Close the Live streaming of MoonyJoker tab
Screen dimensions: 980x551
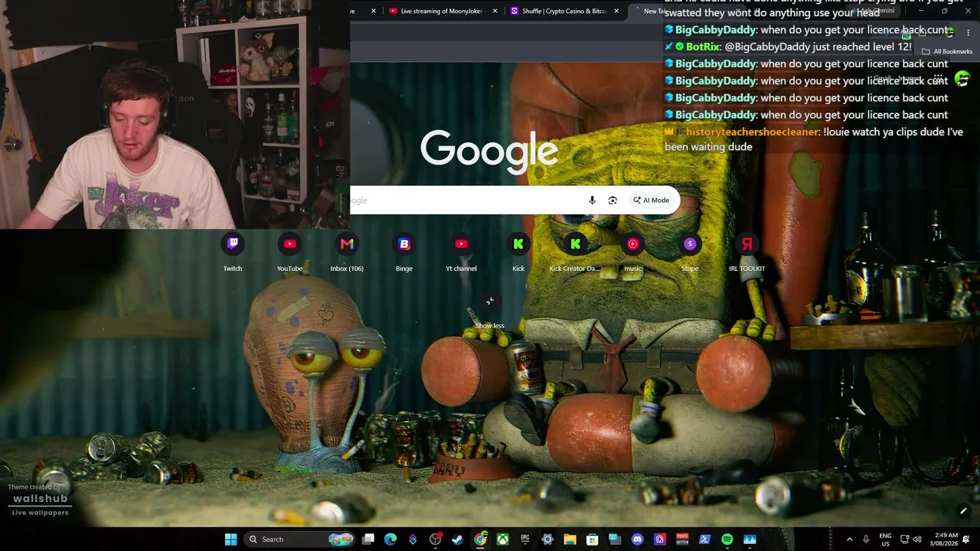[495, 11]
